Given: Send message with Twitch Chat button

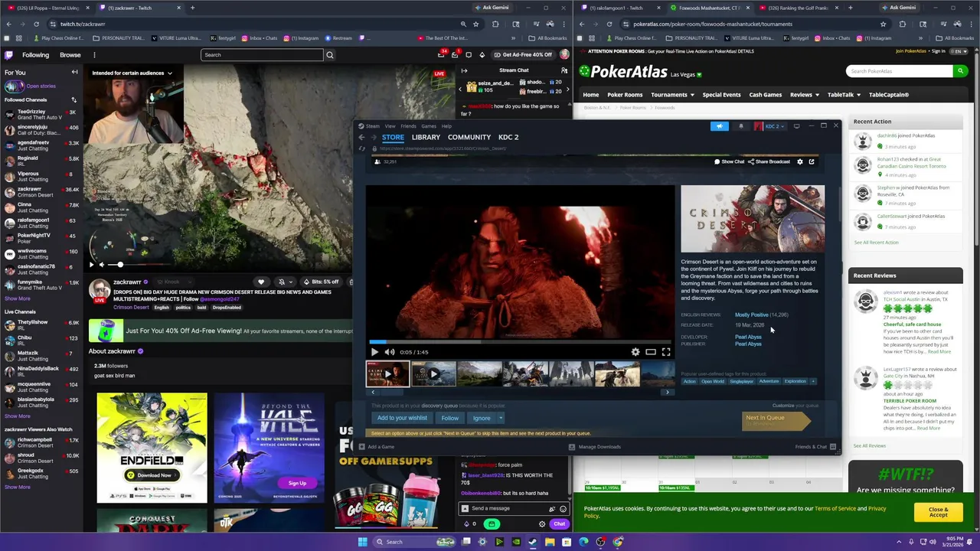Looking at the screenshot, I should [x=559, y=524].
